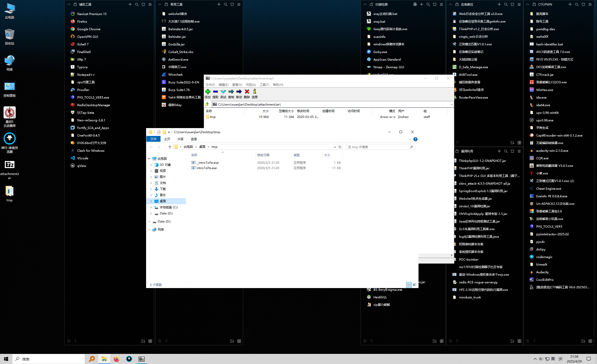The width and height of the screenshot is (597, 364).
Task: Open Explorer 主页 ribbon tab
Action: 167,139
